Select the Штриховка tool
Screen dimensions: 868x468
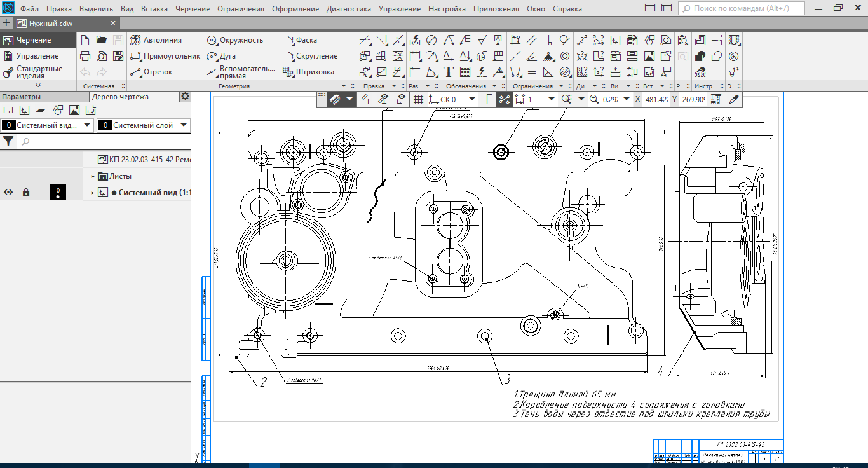point(308,72)
